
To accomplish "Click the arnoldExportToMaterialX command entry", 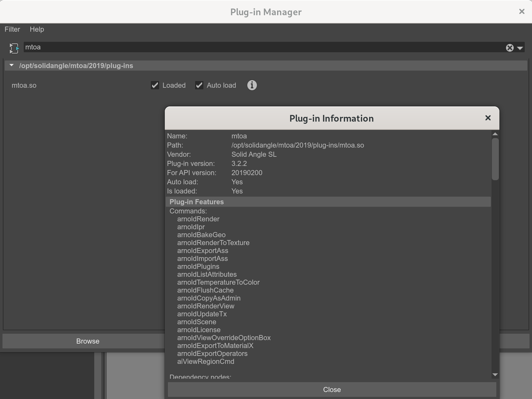I will (x=215, y=345).
